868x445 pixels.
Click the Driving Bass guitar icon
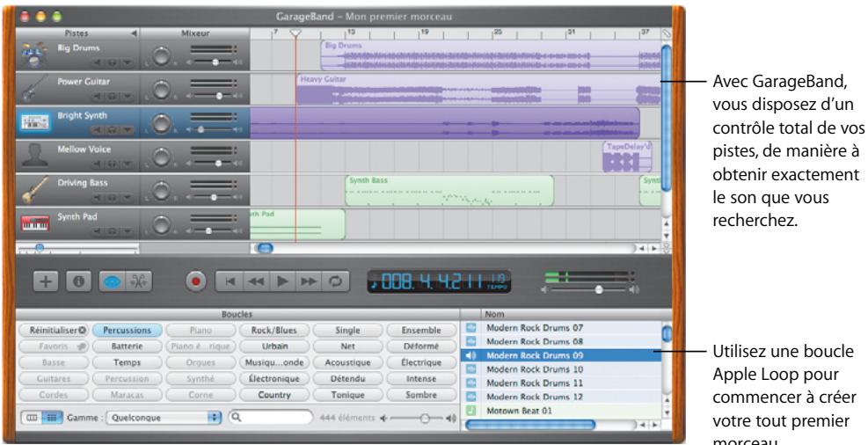coord(33,190)
